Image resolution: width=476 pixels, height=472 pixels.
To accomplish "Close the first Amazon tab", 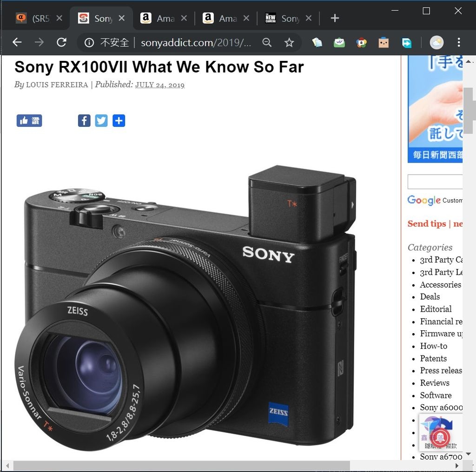I will coord(184,18).
